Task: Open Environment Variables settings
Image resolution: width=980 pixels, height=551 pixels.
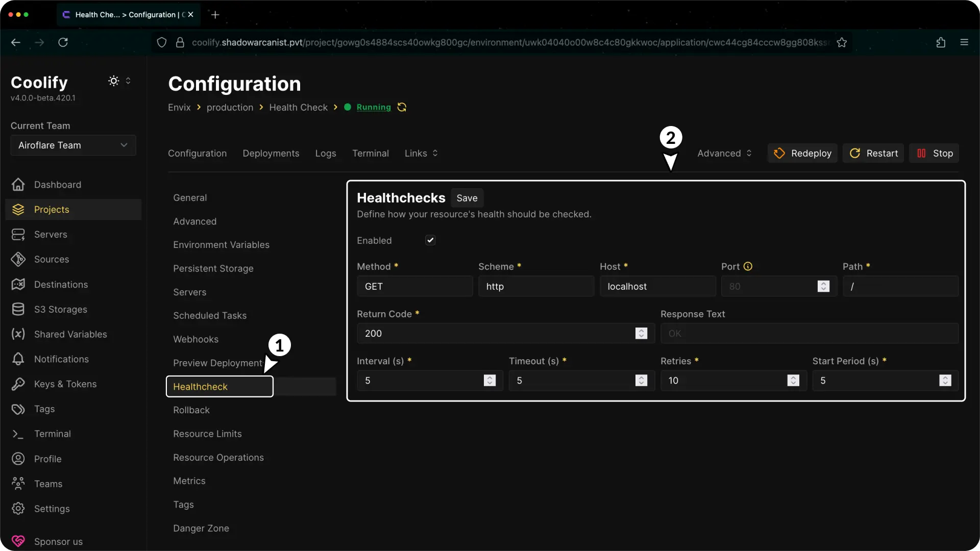Action: point(221,245)
